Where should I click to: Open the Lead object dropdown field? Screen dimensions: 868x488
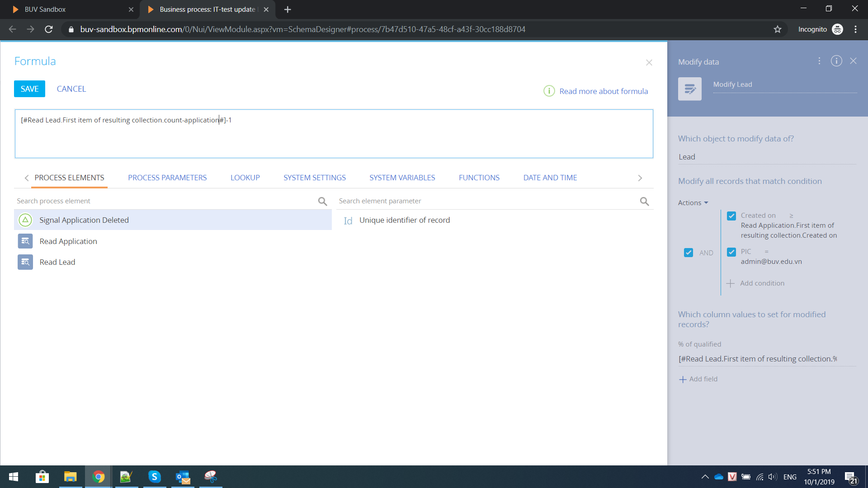(x=767, y=157)
